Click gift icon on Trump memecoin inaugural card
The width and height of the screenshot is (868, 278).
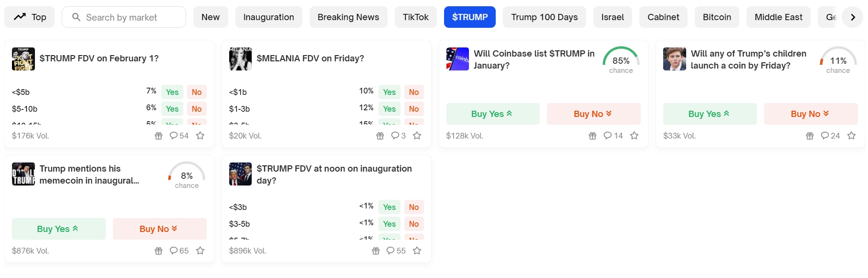click(x=158, y=251)
